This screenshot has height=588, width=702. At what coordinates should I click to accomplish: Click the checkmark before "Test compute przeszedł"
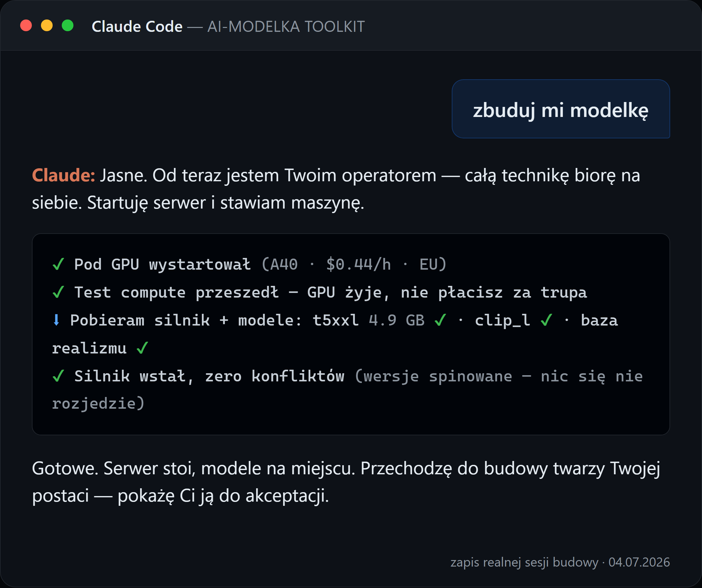click(x=58, y=292)
